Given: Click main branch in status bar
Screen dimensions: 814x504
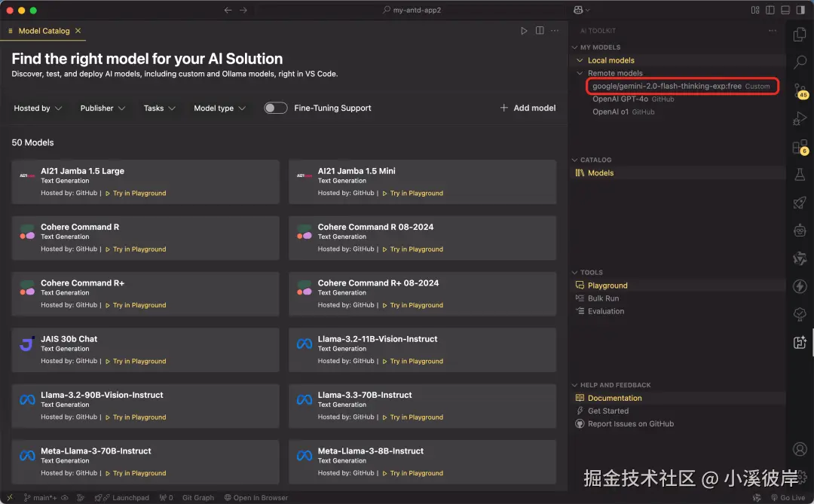Looking at the screenshot, I should (41, 498).
